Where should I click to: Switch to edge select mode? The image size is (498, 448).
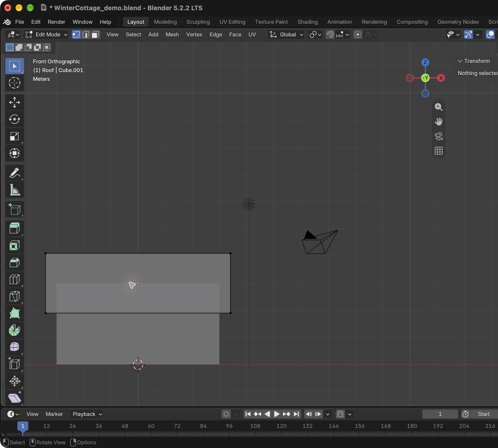(x=86, y=35)
